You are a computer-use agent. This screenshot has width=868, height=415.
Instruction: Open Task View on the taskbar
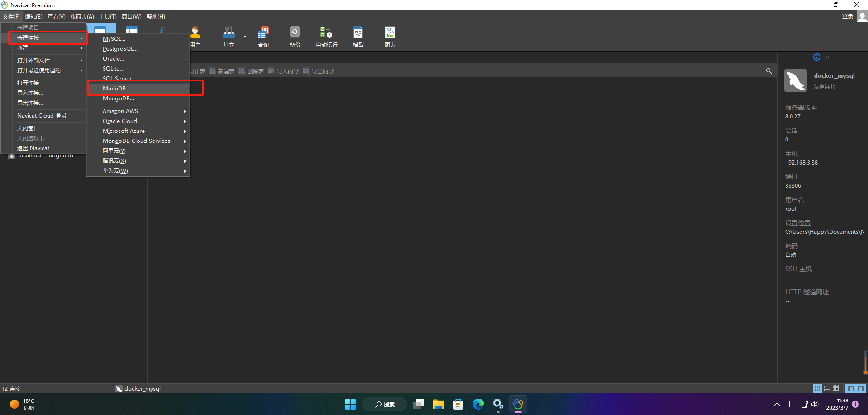pos(418,404)
